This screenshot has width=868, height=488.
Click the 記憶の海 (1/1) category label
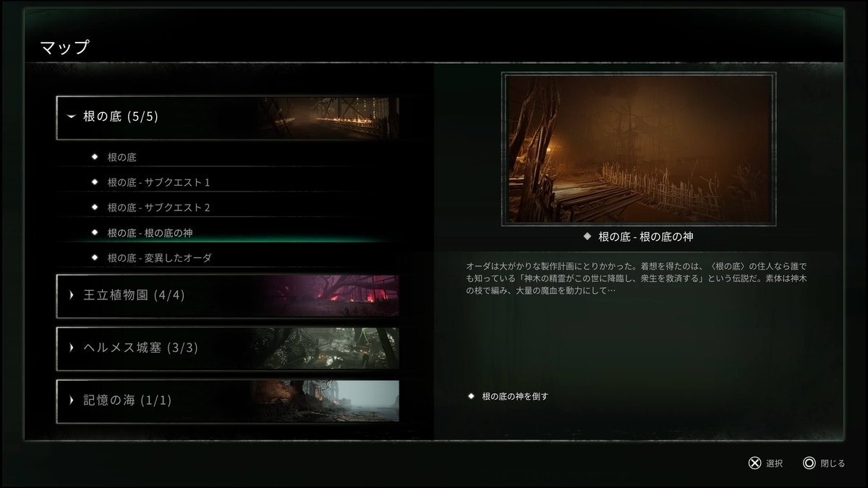coord(128,400)
